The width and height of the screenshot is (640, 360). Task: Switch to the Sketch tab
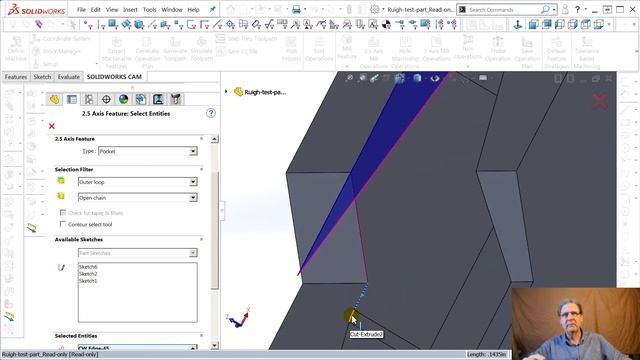click(x=42, y=77)
